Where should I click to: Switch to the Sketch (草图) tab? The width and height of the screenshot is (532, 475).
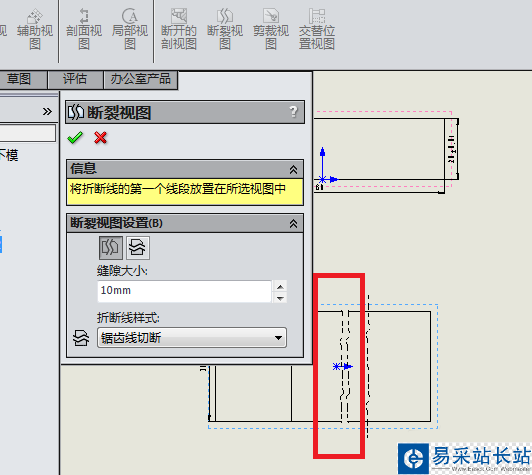[19, 79]
